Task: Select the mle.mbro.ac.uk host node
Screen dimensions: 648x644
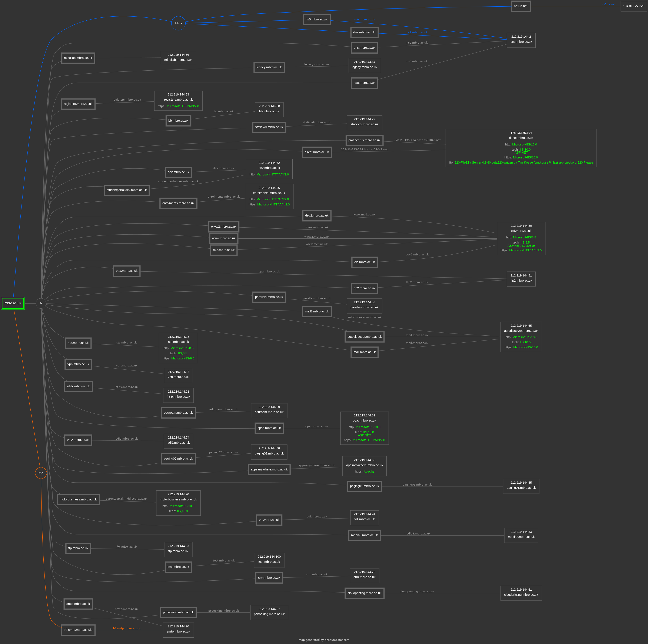Action: (x=224, y=250)
